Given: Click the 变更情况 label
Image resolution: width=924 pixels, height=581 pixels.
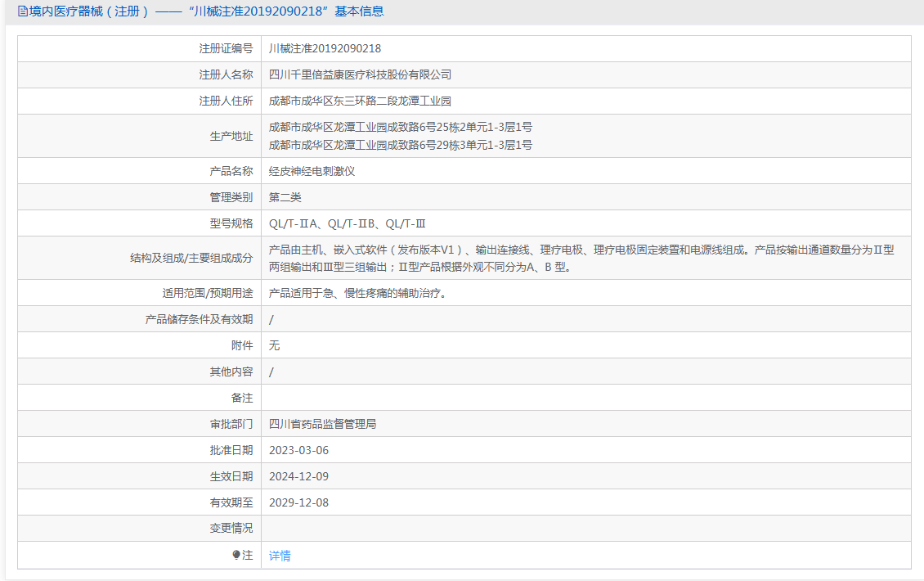Looking at the screenshot, I should click(x=231, y=529).
